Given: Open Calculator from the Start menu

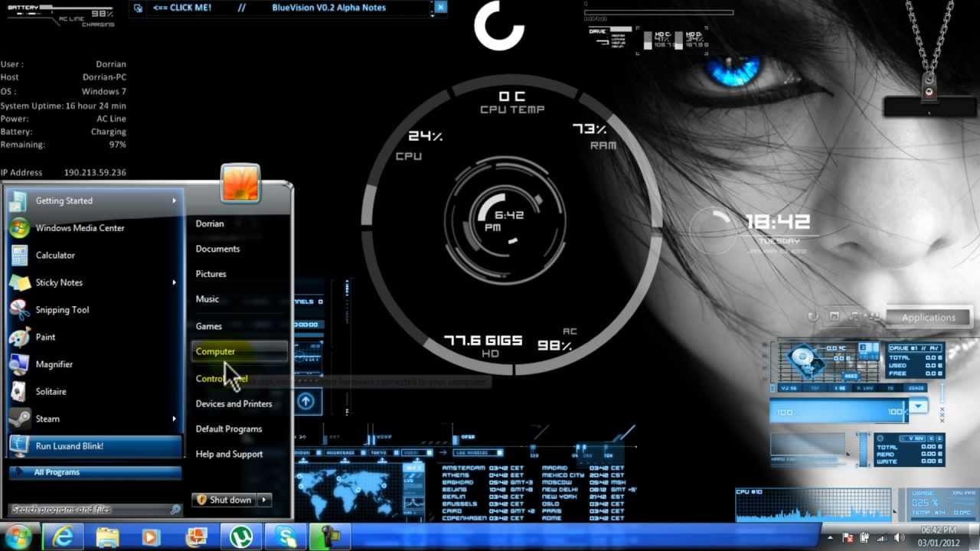Looking at the screenshot, I should pos(57,255).
